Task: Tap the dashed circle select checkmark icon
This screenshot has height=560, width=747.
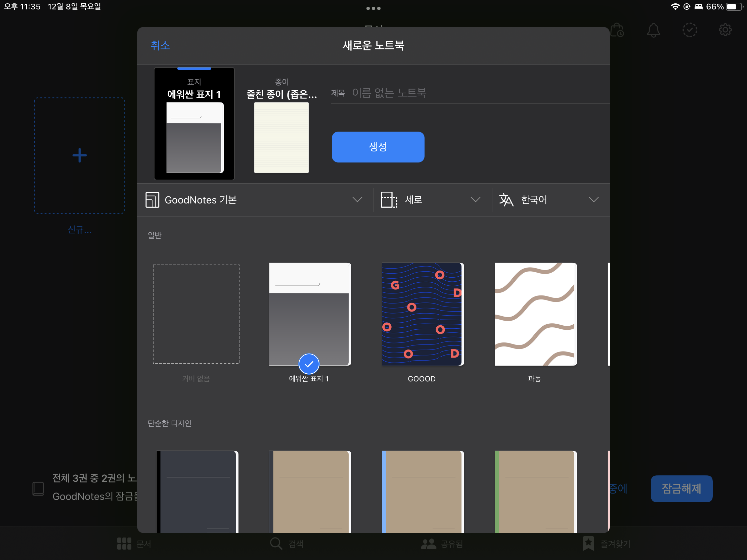Action: point(690,30)
